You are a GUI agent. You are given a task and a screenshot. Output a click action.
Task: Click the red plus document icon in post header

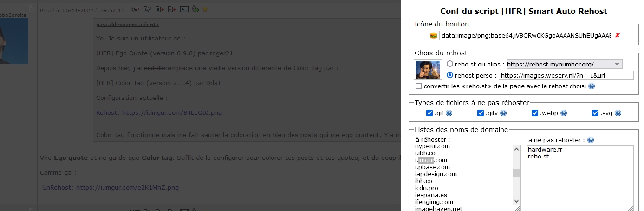pos(172,9)
